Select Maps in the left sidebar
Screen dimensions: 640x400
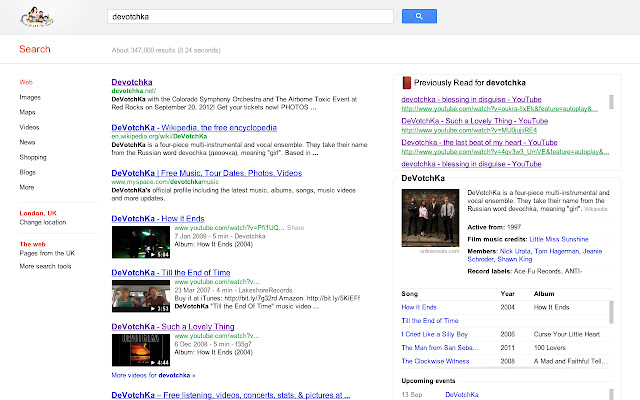[28, 112]
